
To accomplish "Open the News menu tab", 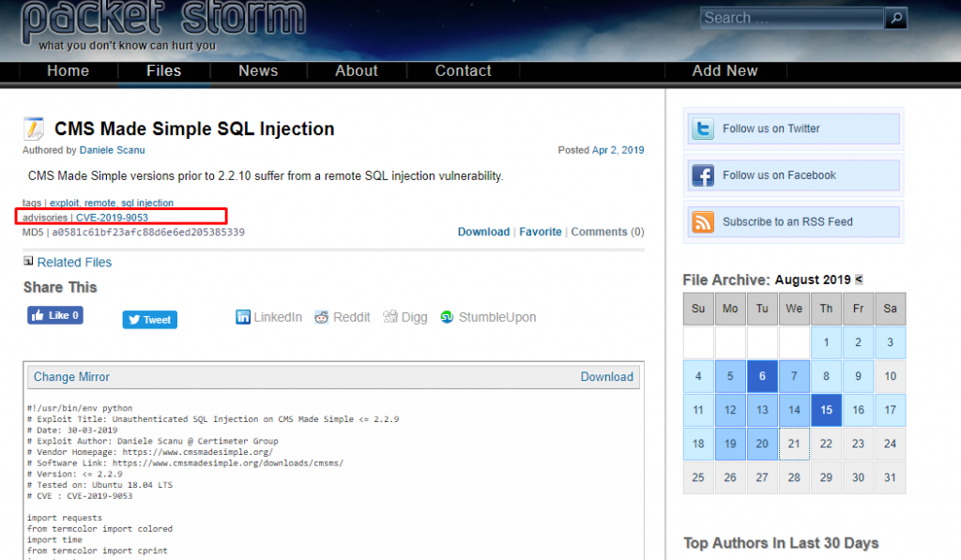I will (x=258, y=71).
